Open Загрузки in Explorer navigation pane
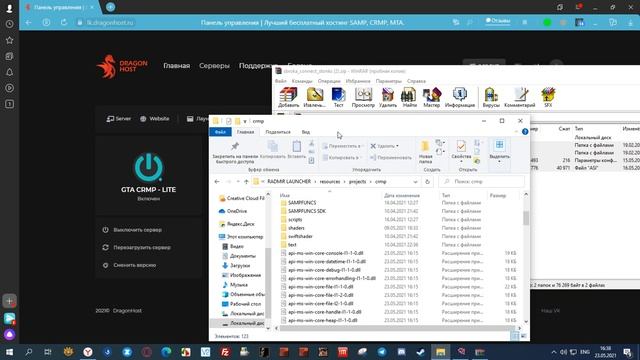 coord(240,266)
